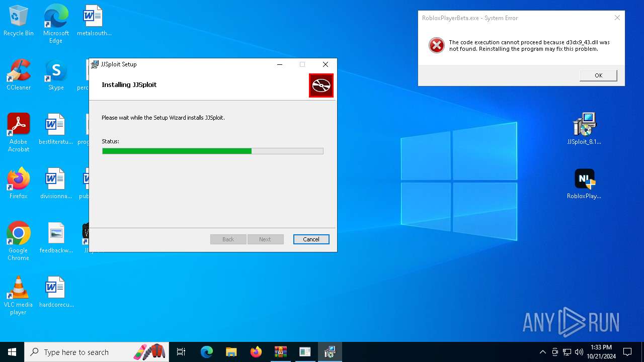Open File Explorer from the taskbar
This screenshot has width=644, height=362.
[231, 352]
